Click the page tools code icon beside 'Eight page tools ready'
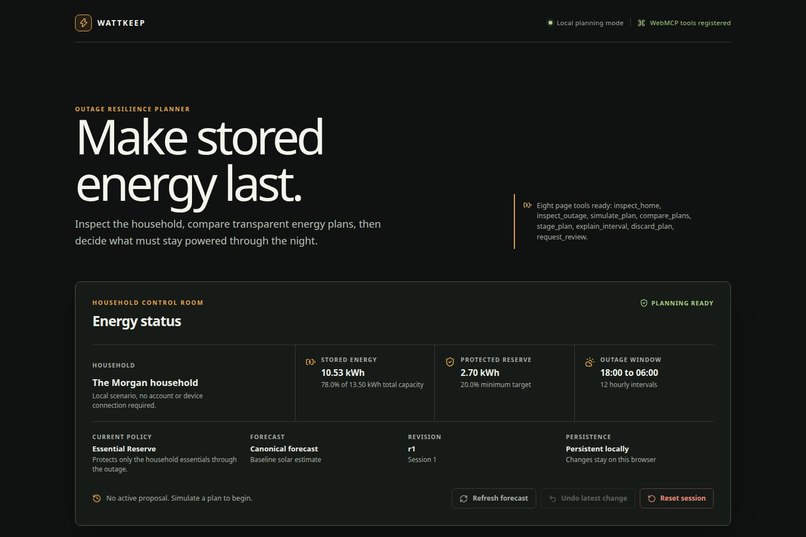The image size is (806, 537). pos(527,205)
